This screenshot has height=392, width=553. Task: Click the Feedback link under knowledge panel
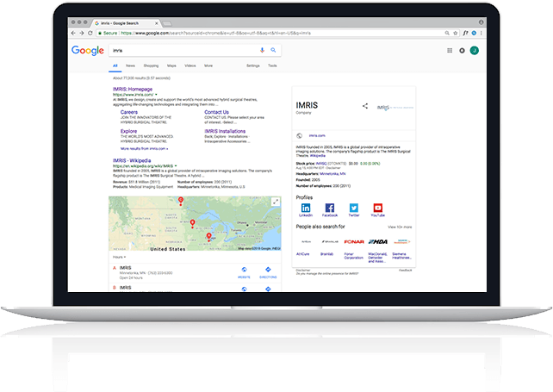405,271
